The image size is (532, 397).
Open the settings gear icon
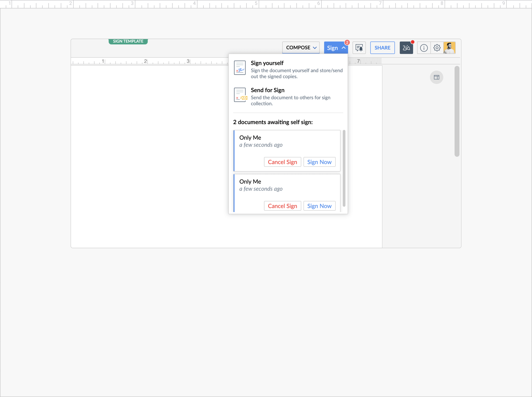tap(437, 48)
